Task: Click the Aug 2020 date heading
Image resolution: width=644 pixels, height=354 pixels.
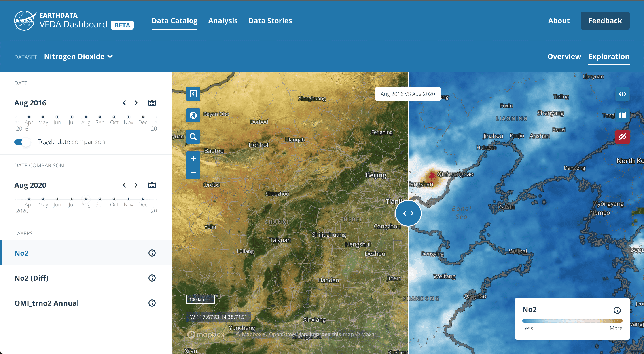Action: 30,185
